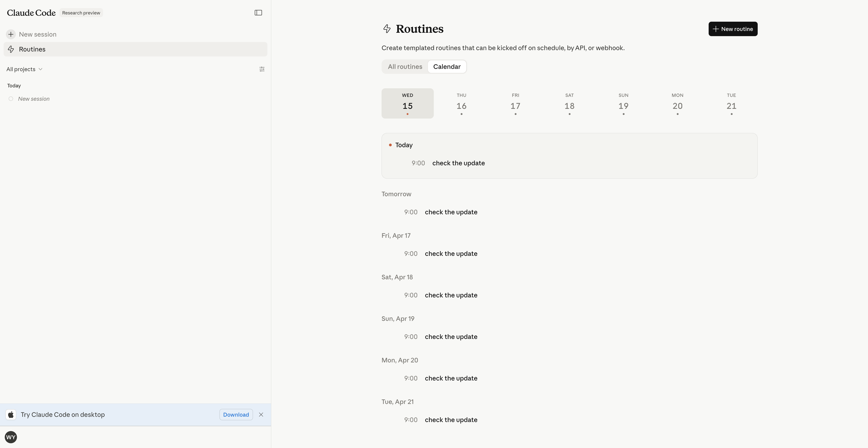Viewport: 868px width, 448px height.
Task: Download Claude Code for desktop
Action: pos(236,414)
